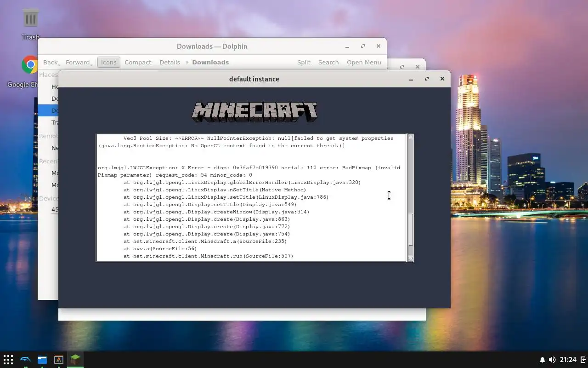Maximize the Downloads — Dolphin window

click(363, 46)
